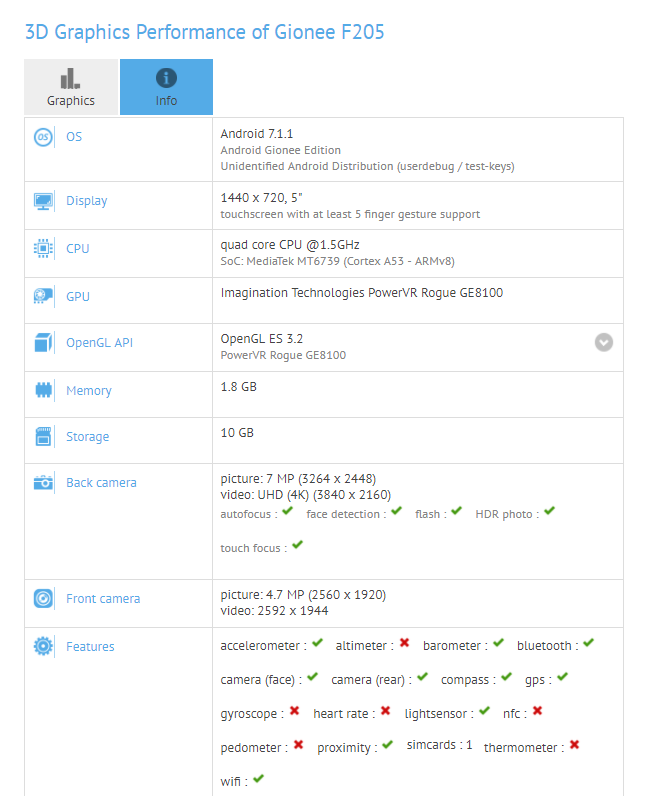Click the thermometer red cross
The width and height of the screenshot is (651, 796).
tap(574, 745)
